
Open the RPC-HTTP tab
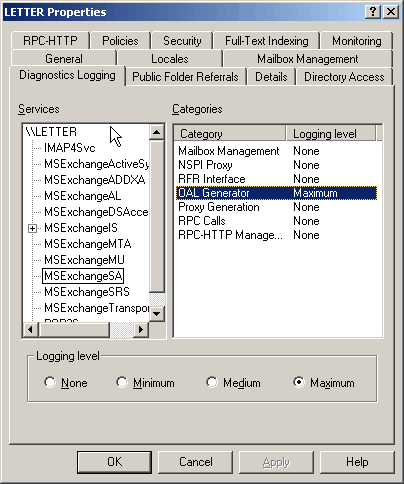50,41
